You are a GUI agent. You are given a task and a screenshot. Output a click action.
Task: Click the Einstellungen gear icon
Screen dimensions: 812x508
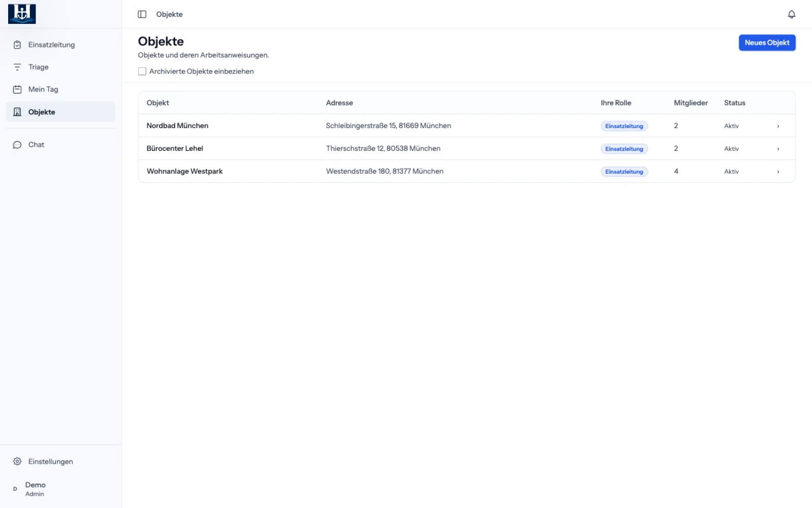(17, 461)
